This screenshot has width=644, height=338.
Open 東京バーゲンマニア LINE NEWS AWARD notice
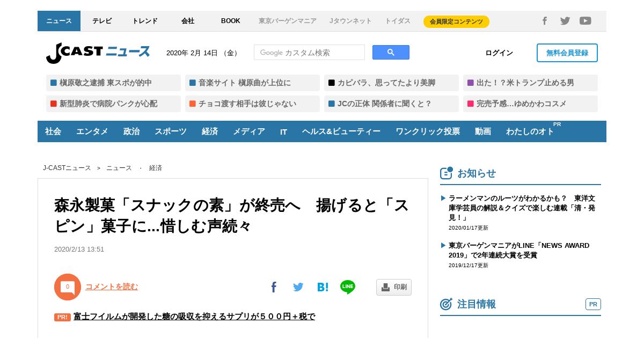[x=519, y=250]
